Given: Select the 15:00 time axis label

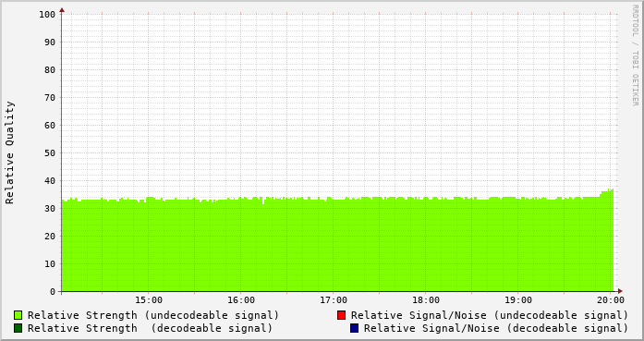Looking at the screenshot, I should coord(149,300).
